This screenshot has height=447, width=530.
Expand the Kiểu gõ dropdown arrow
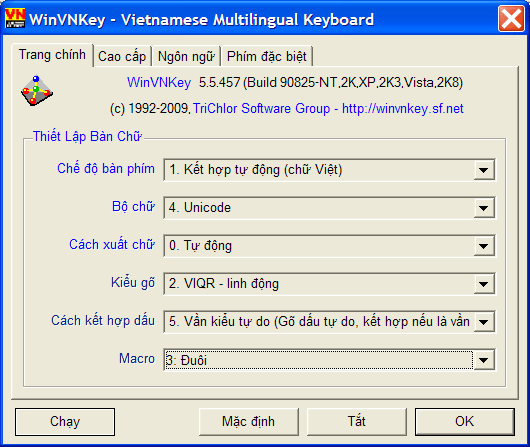tap(484, 284)
